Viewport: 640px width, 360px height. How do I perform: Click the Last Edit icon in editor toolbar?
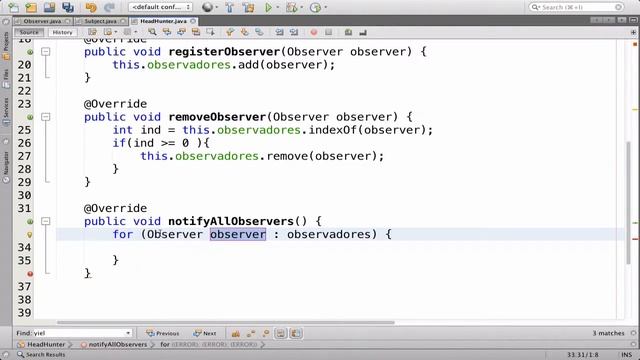click(92, 32)
